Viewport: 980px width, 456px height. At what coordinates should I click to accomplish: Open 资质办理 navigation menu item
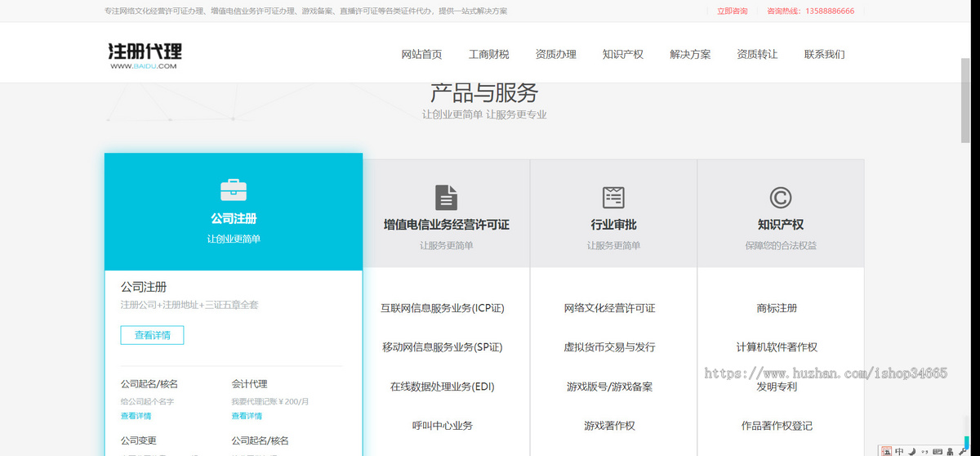(x=555, y=55)
